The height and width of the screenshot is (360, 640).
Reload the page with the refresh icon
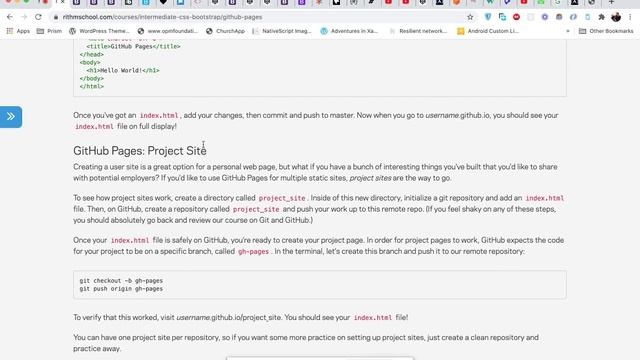[38, 17]
